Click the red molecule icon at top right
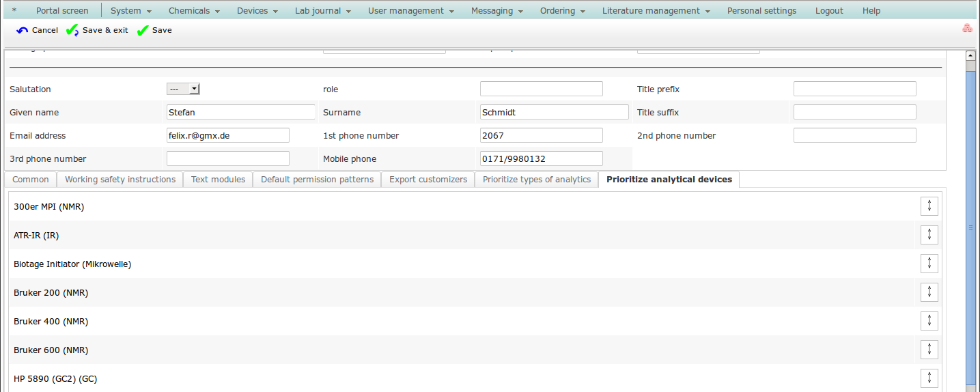 click(966, 29)
